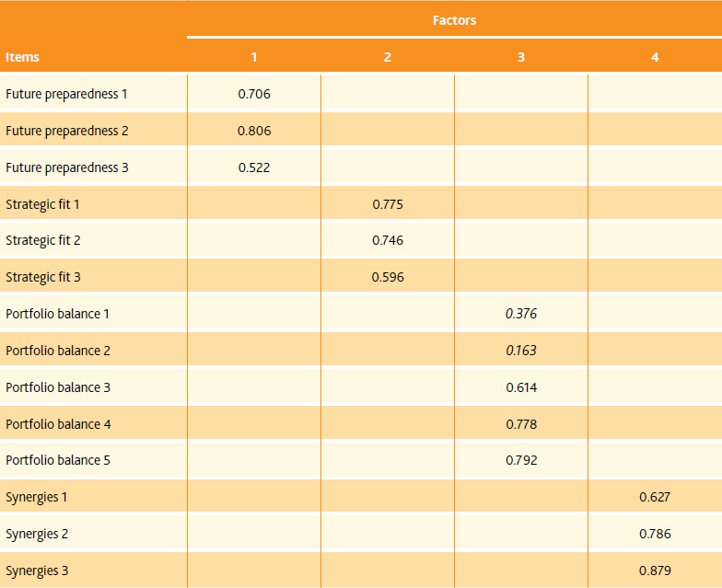The width and height of the screenshot is (722, 588).
Task: Select the Synergies 2 row label
Action: tap(37, 534)
